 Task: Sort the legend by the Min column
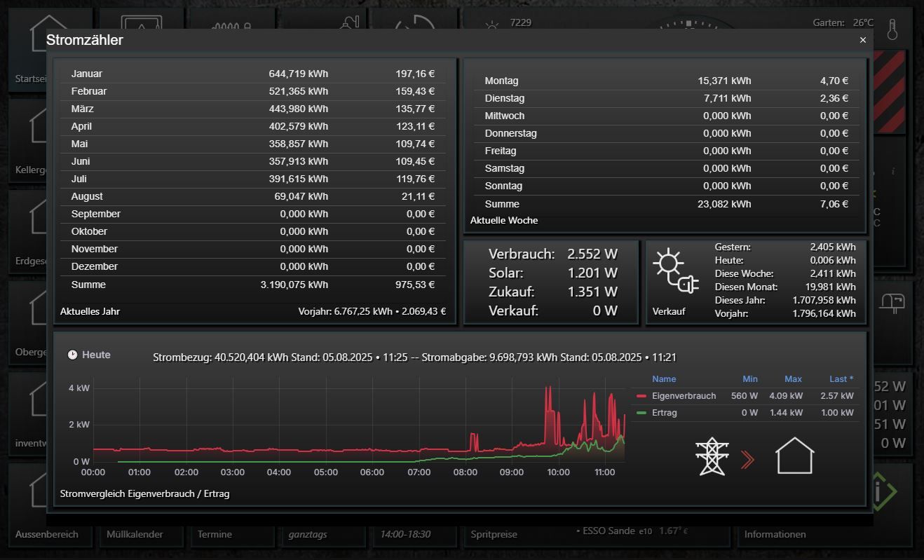(x=750, y=379)
